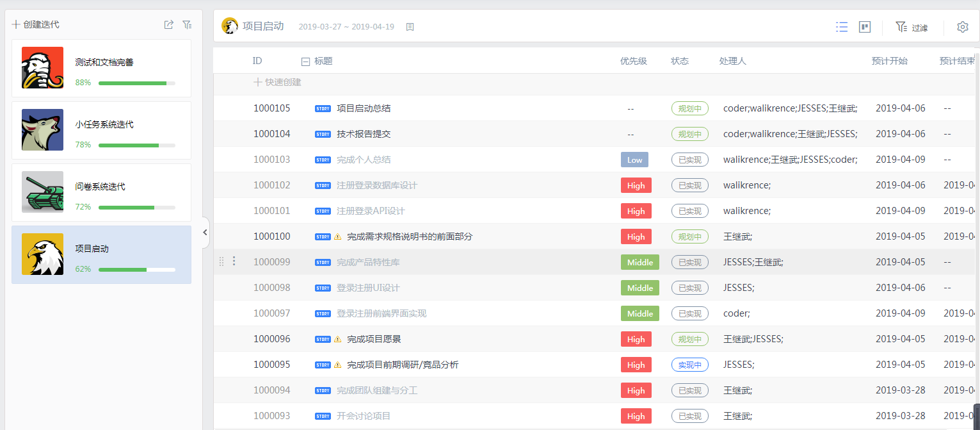Click the warning icon on story 1000100
The image size is (980, 430).
point(337,236)
